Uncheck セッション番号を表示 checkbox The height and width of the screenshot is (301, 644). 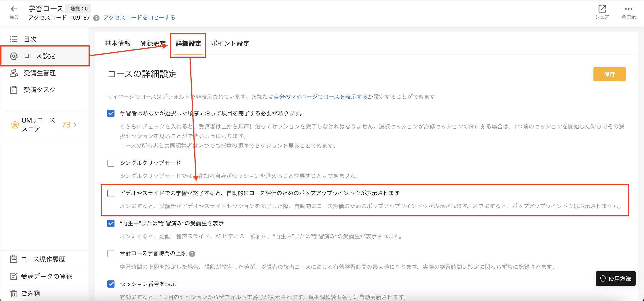111,284
